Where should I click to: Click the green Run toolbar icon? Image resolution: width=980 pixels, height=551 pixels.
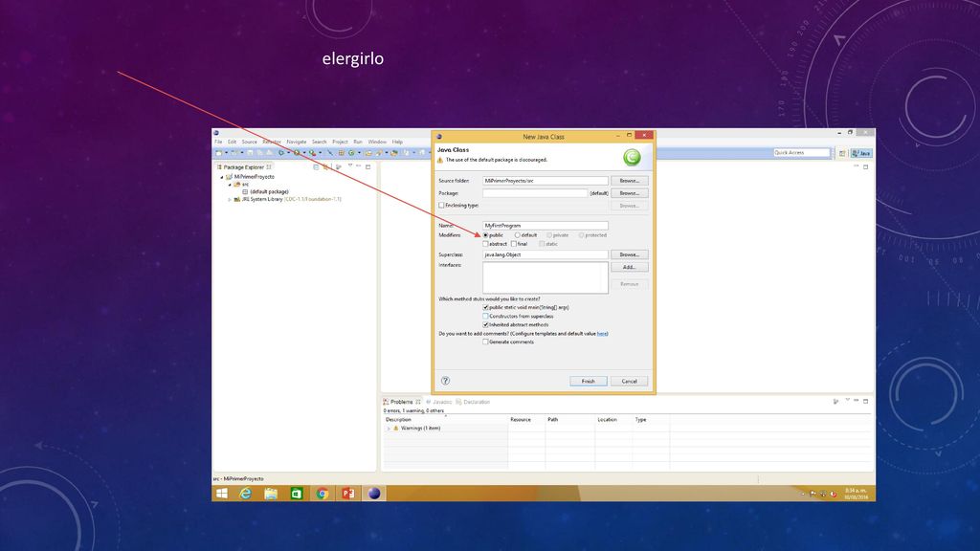pyautogui.click(x=297, y=153)
